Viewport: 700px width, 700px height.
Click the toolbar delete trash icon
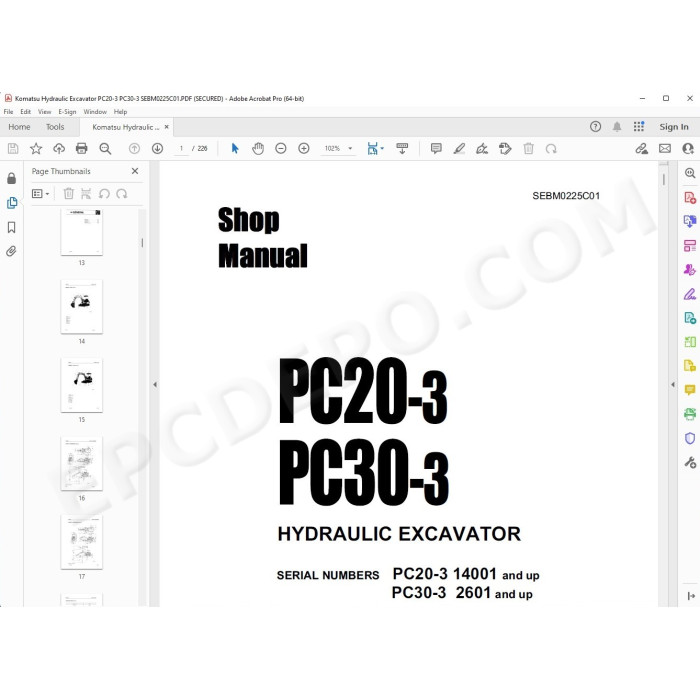[529, 149]
